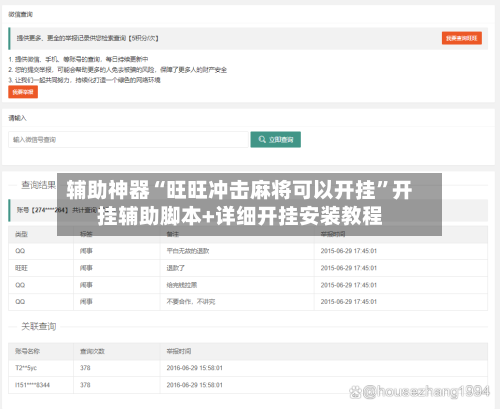The width and height of the screenshot is (500, 409).
Task: Click the 闲事 tag in the 旺旺 row
Action: (x=86, y=268)
